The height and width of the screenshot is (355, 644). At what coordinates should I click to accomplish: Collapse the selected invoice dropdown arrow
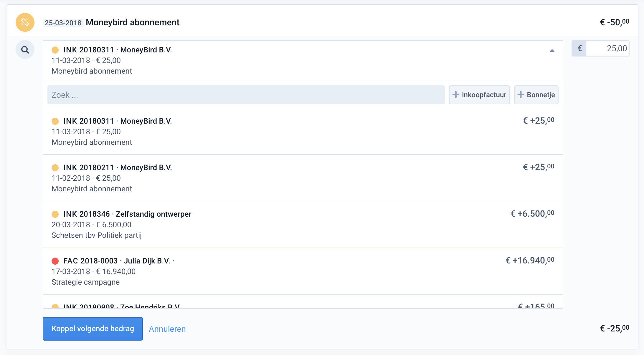tap(552, 51)
